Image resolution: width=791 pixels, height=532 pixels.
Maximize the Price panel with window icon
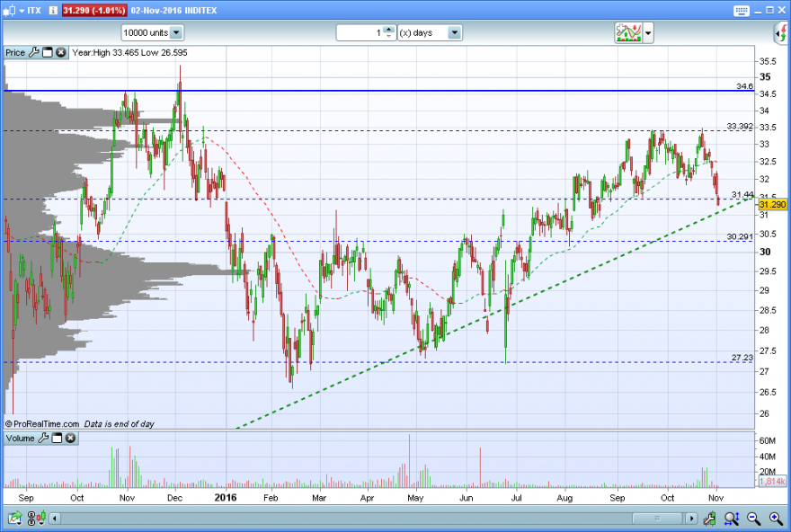pyautogui.click(x=48, y=52)
